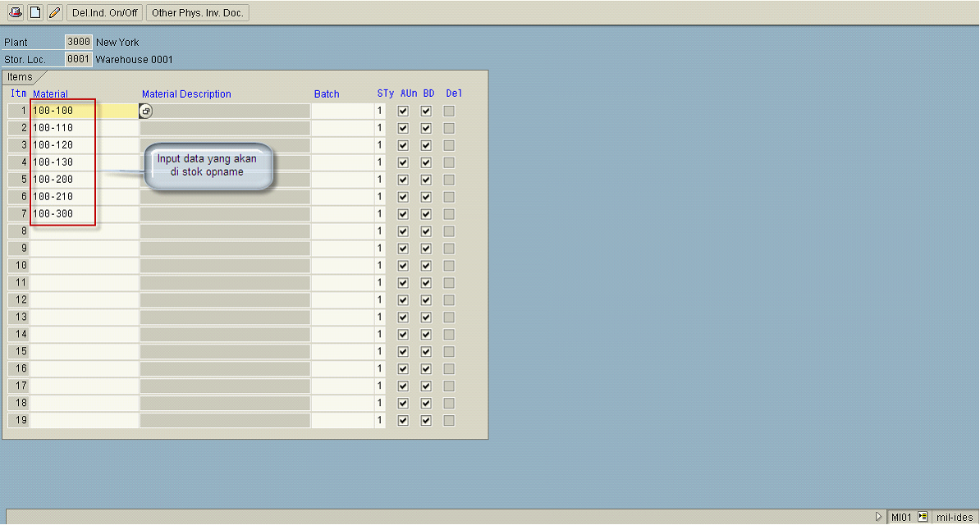Select the item 4 row number
This screenshot has width=980, height=525.
coord(19,162)
